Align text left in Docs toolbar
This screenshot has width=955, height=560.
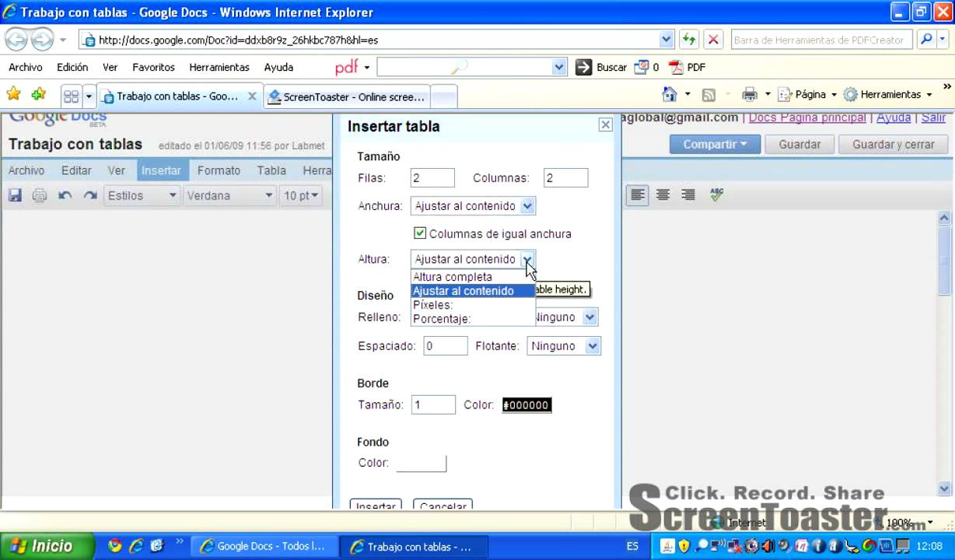[x=638, y=195]
